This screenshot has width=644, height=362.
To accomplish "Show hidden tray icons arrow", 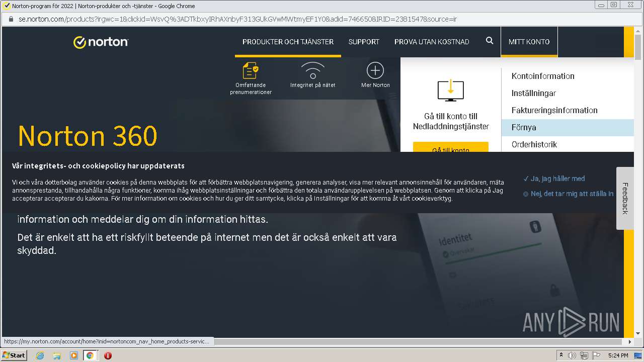I will point(561,355).
